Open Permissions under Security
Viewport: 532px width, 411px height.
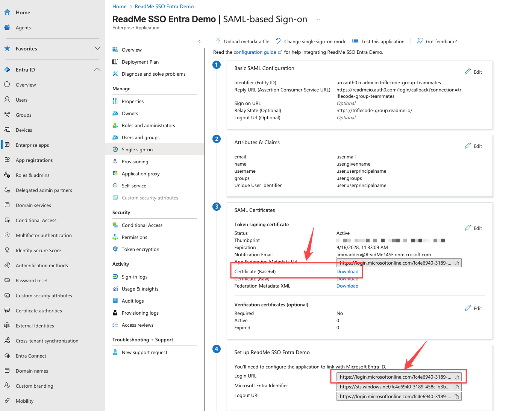point(134,237)
